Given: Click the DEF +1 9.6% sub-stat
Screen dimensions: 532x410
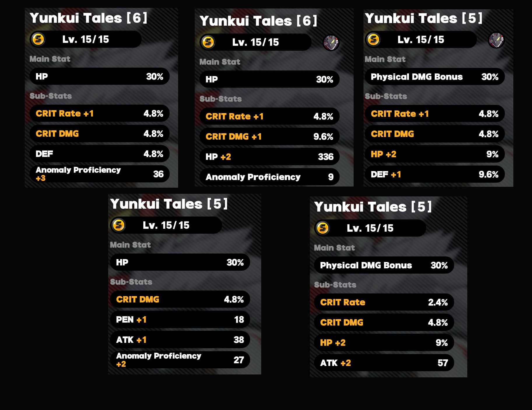Looking at the screenshot, I should 435,174.
